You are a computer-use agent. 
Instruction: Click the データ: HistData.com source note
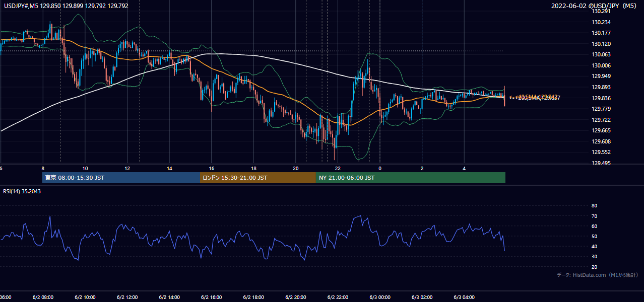point(597,275)
